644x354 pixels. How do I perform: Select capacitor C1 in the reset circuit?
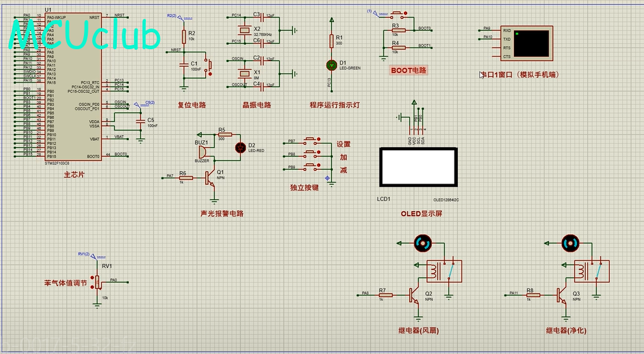[x=184, y=65]
